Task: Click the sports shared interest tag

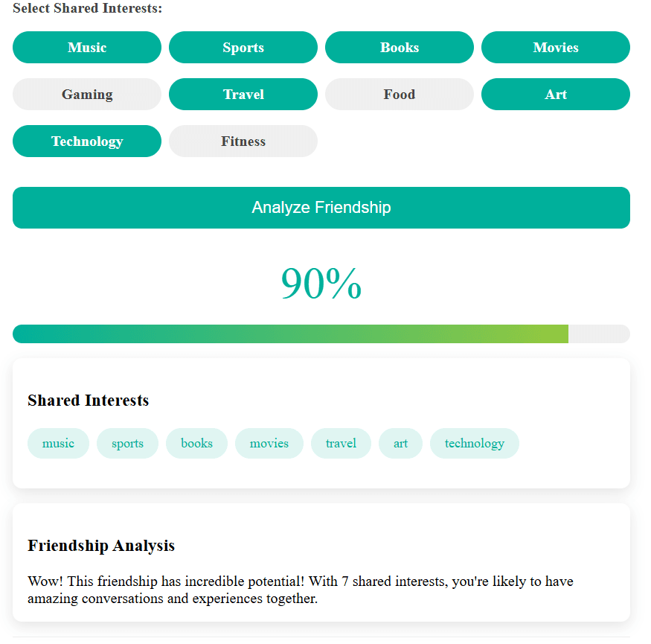Action: click(127, 443)
